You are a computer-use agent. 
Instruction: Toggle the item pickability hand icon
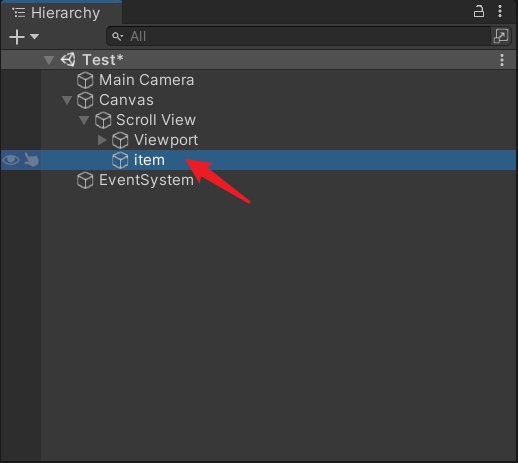point(31,160)
